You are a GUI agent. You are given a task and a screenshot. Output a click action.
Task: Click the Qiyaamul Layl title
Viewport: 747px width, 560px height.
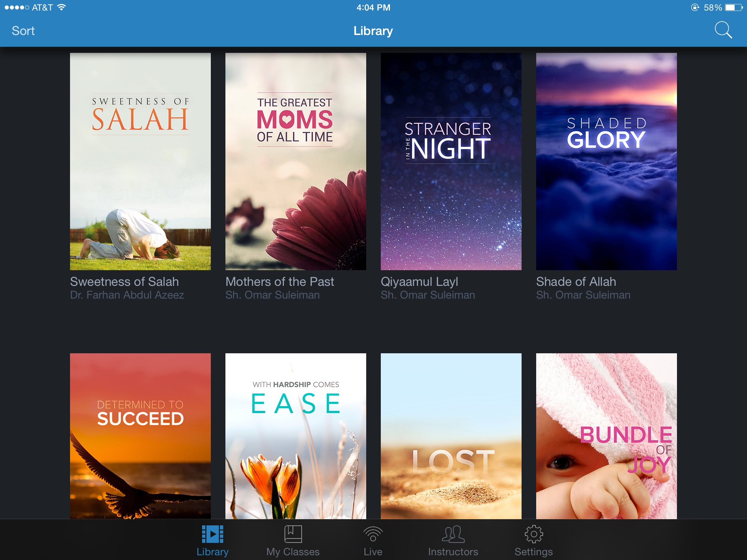[419, 281]
